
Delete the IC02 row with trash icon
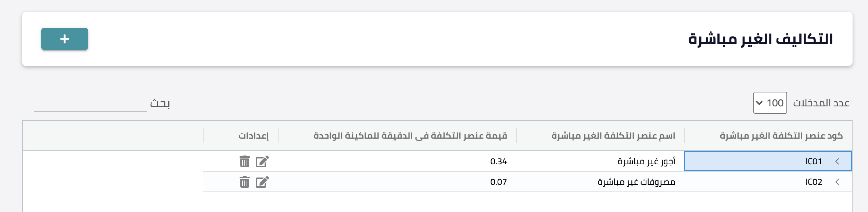[245, 182]
